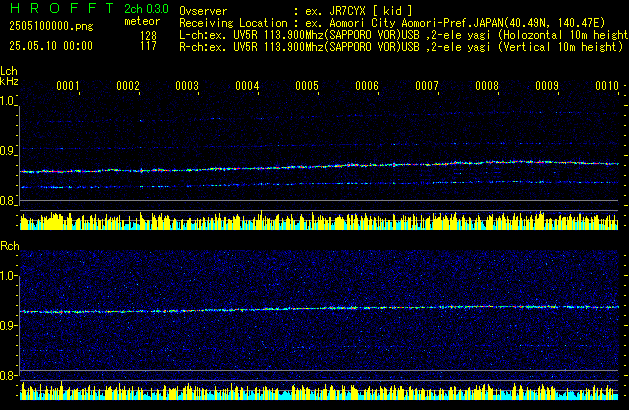Image resolution: width=629 pixels, height=410 pixels.
Task: Click the 'meteor' label
Action: click(142, 21)
